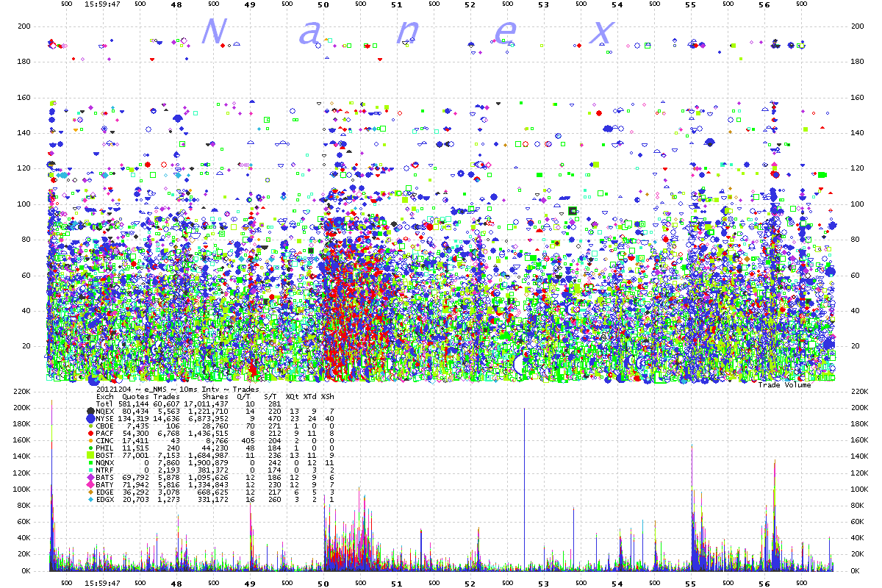
Task: Click the '%Td' column header
Action: tap(310, 397)
